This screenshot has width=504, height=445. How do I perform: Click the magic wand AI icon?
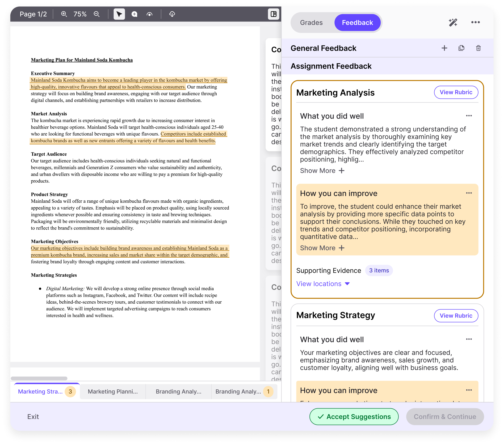coord(453,22)
